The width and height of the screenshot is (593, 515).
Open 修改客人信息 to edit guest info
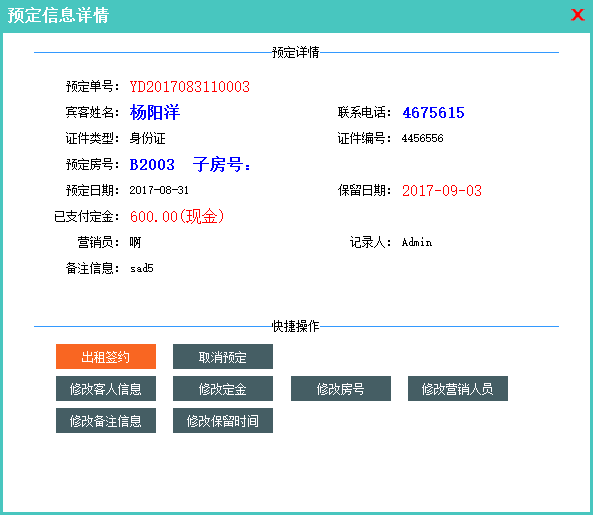[x=106, y=389]
